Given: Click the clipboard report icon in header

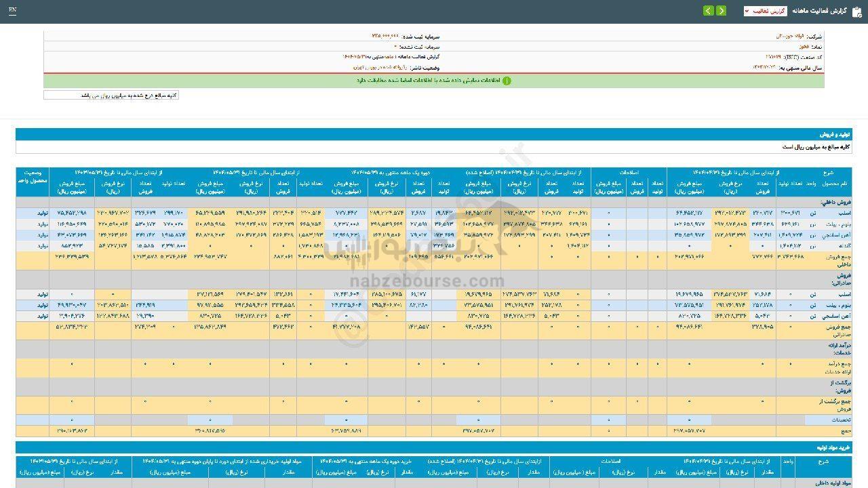Looking at the screenshot, I should click(x=856, y=12).
